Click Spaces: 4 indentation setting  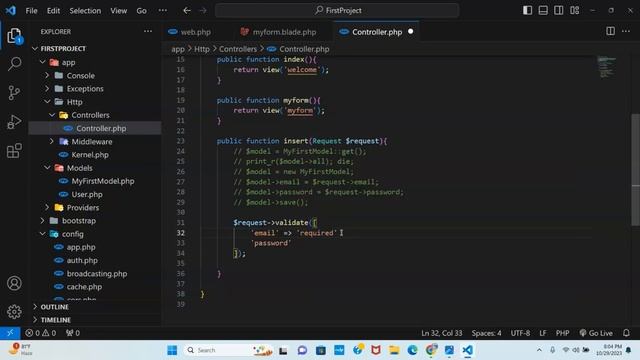click(487, 333)
